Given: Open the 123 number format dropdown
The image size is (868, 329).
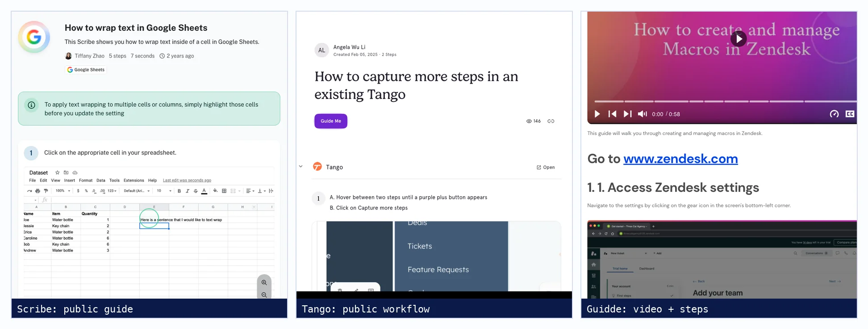Looking at the screenshot, I should tap(112, 191).
